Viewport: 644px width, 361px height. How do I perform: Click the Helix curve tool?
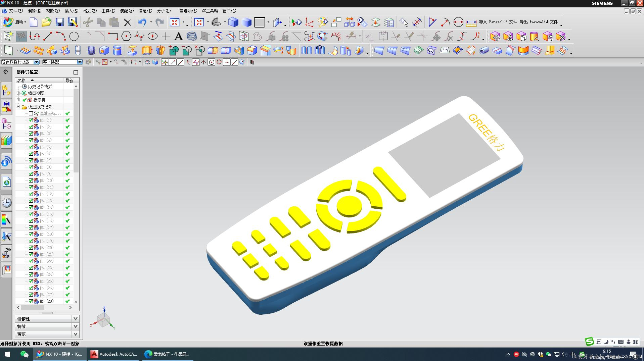[192, 36]
